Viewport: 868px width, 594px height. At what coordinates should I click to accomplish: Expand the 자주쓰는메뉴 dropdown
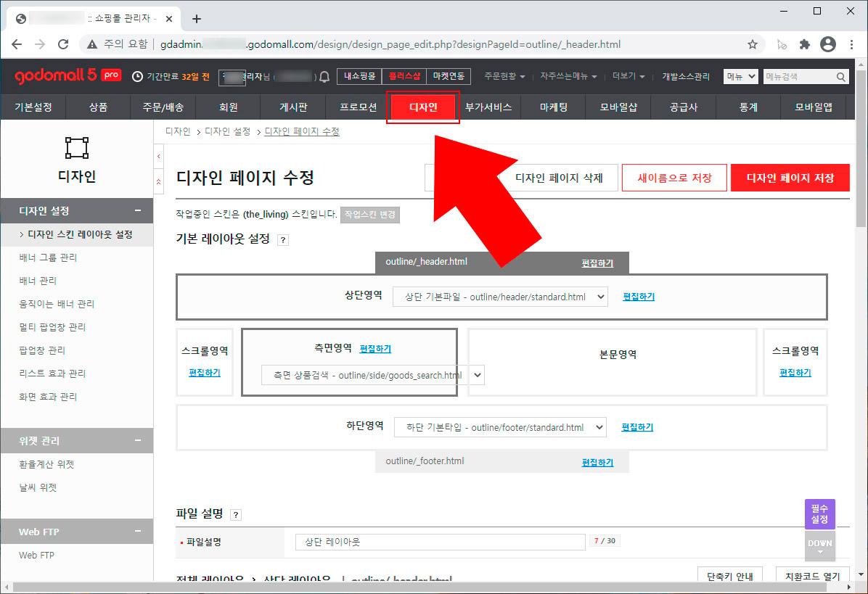click(568, 76)
